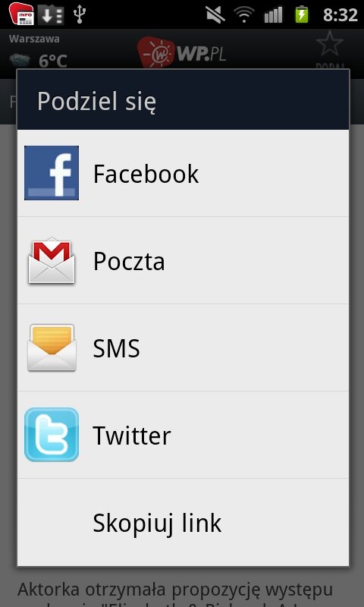The width and height of the screenshot is (364, 607).
Task: Tap the Twitter bird icon
Action: (x=52, y=435)
